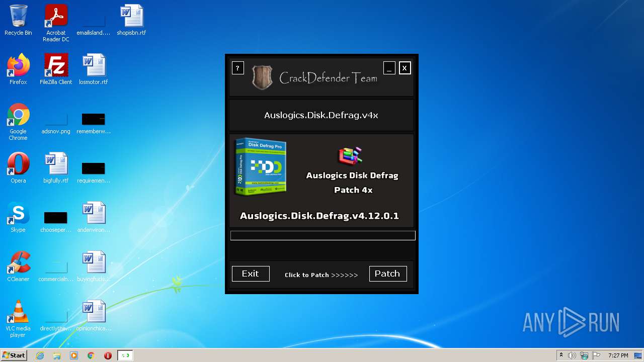Screen dimensions: 644x362
Task: Click the Auslogics.Disk.Defrag.v4.12.0.1 version text
Action: pos(319,216)
